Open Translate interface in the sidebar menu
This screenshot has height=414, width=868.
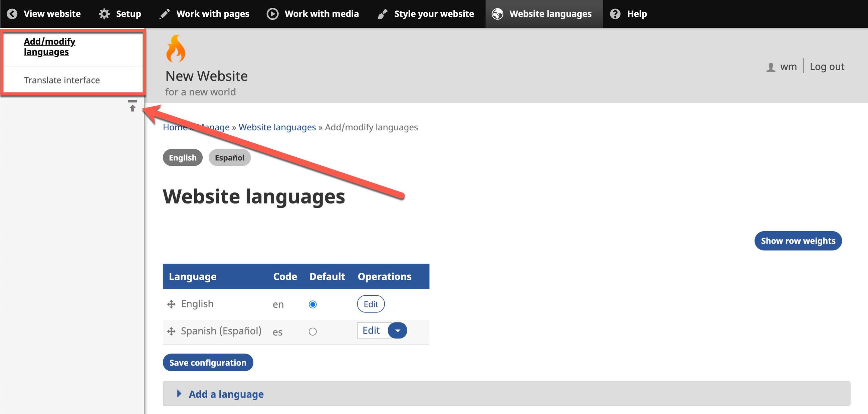coord(62,80)
